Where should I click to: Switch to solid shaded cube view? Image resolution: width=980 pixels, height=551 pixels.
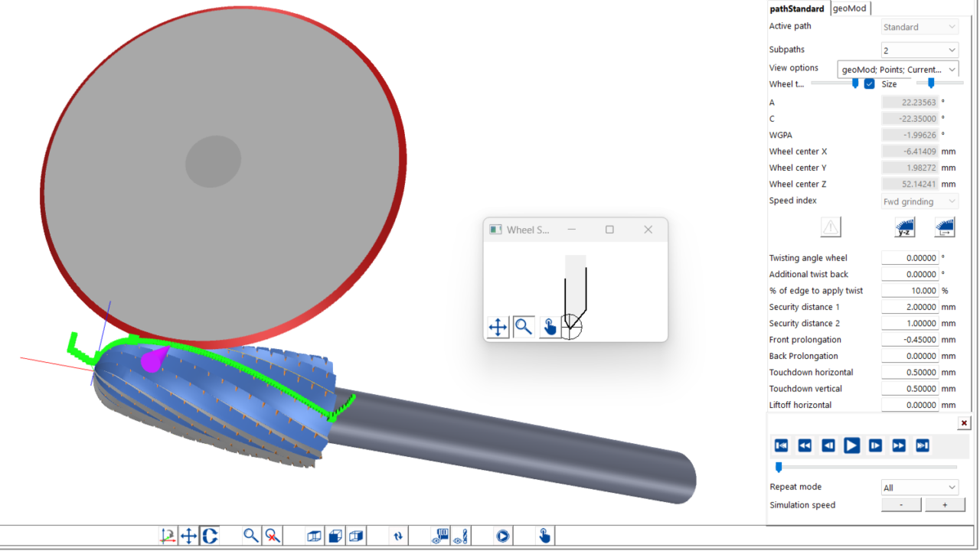tap(335, 536)
